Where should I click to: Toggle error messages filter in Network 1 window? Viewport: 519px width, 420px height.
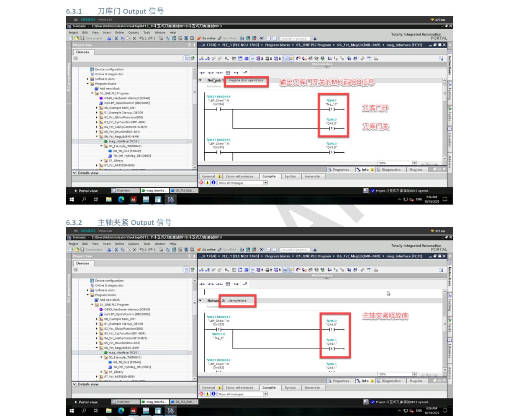click(201, 182)
